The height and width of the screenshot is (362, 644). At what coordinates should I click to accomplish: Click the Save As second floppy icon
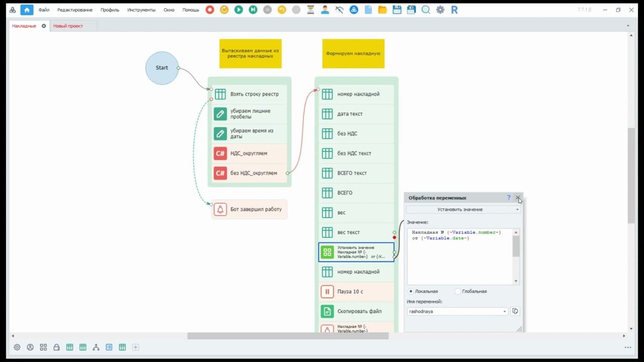tap(411, 10)
